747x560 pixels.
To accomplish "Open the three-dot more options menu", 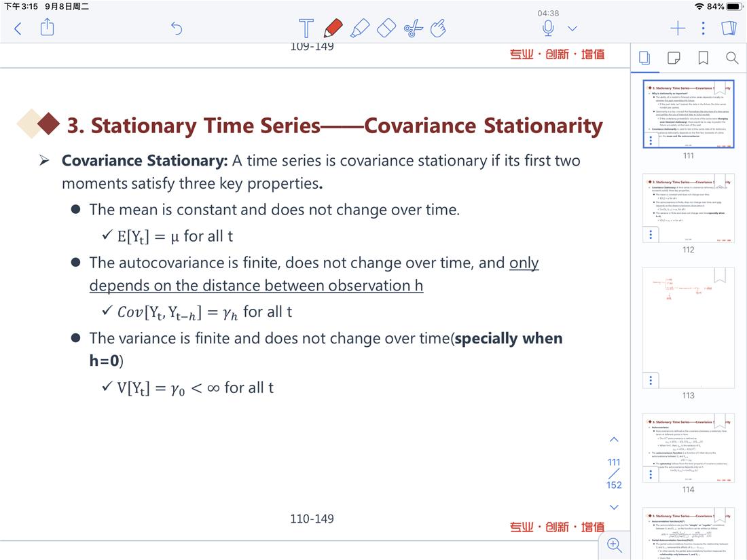I will [703, 29].
